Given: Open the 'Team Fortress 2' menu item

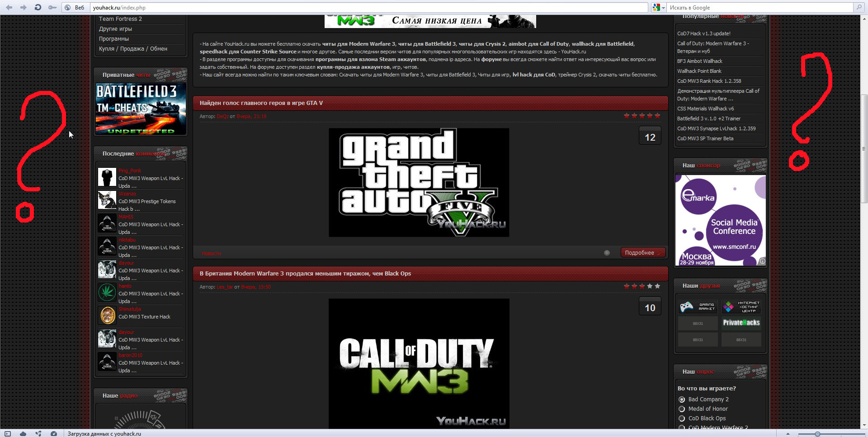Looking at the screenshot, I should [120, 19].
